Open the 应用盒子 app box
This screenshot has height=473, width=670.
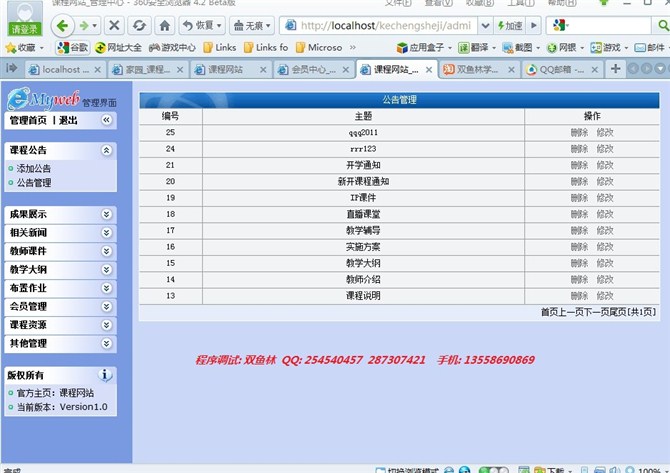click(423, 47)
